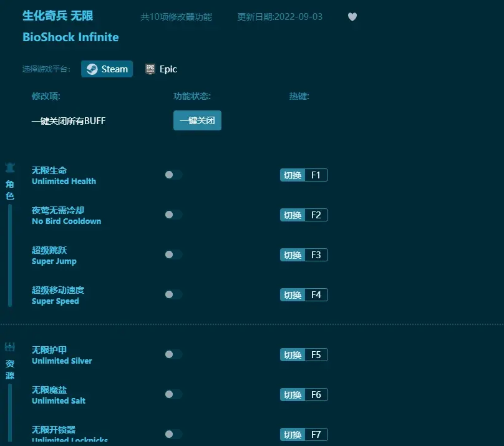Viewport: 504px width, 446px height.
Task: Click the F1 hotkey field
Action: click(x=316, y=175)
